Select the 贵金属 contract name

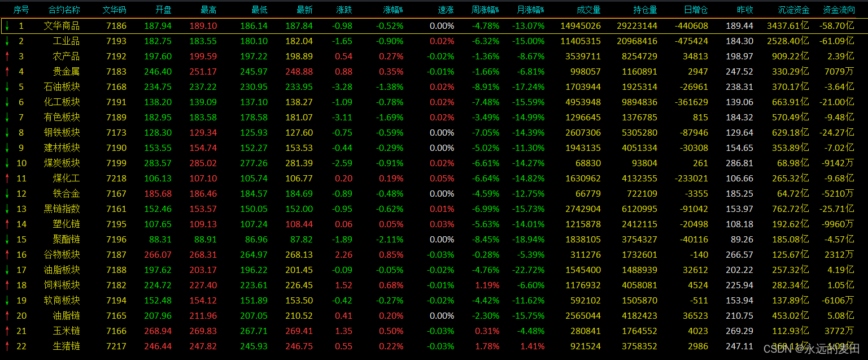coord(66,71)
